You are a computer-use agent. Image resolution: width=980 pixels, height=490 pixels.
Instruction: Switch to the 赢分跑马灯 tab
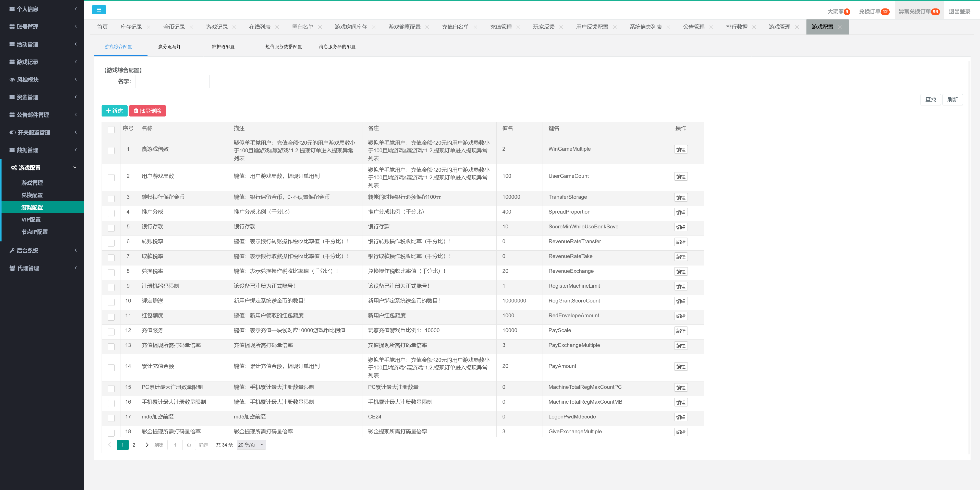pos(169,46)
